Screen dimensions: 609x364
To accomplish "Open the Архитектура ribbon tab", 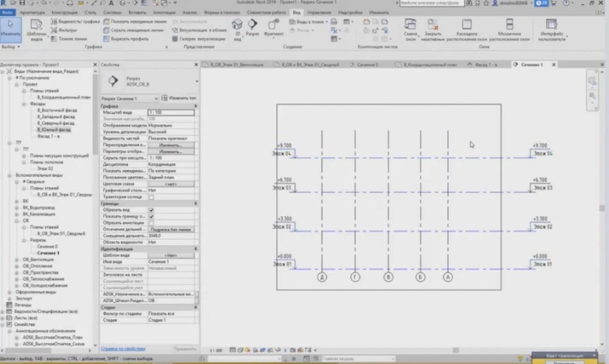I will (32, 13).
